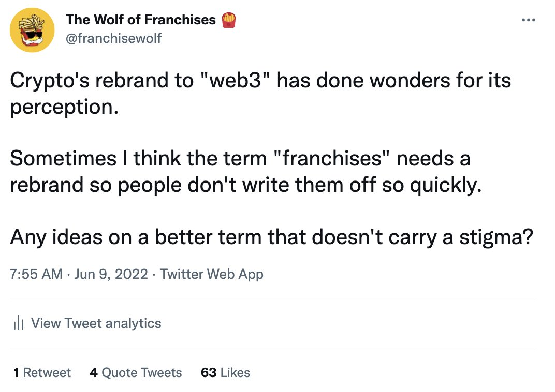Click the question about a better term
This screenshot has width=555, height=392.
[271, 237]
